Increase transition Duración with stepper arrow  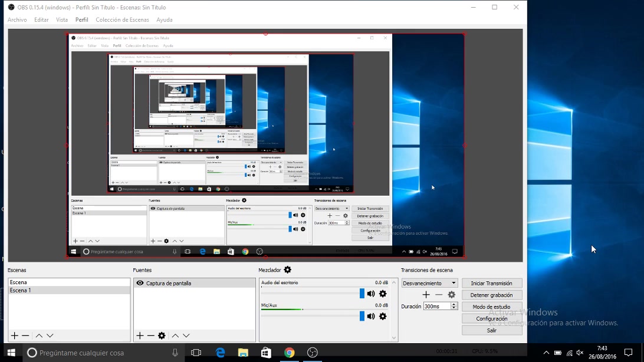pos(454,304)
